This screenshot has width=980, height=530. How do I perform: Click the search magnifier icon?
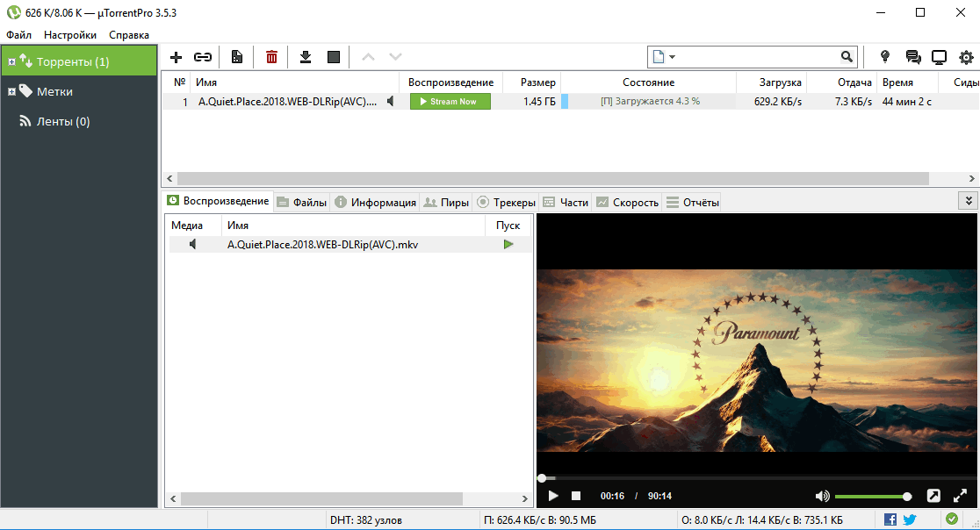pyautogui.click(x=847, y=57)
